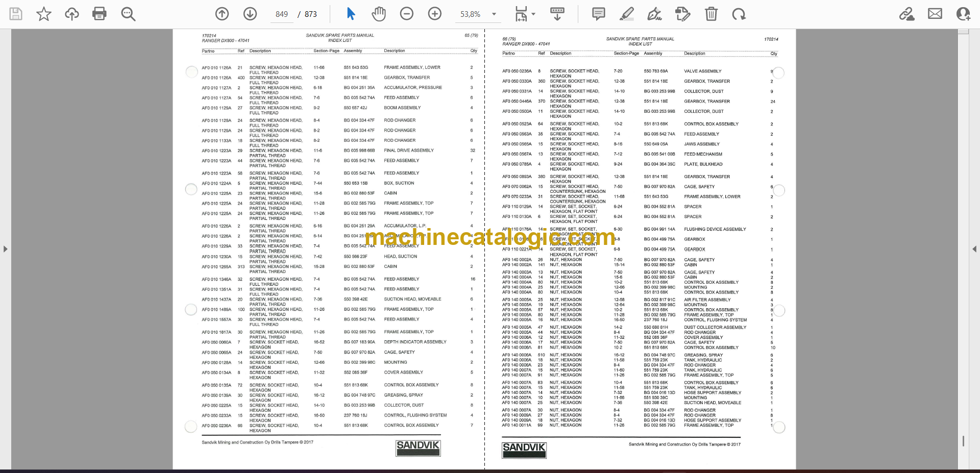
Task: Click the 'BOOM ASSEMBLY' description
Action: 402,108
